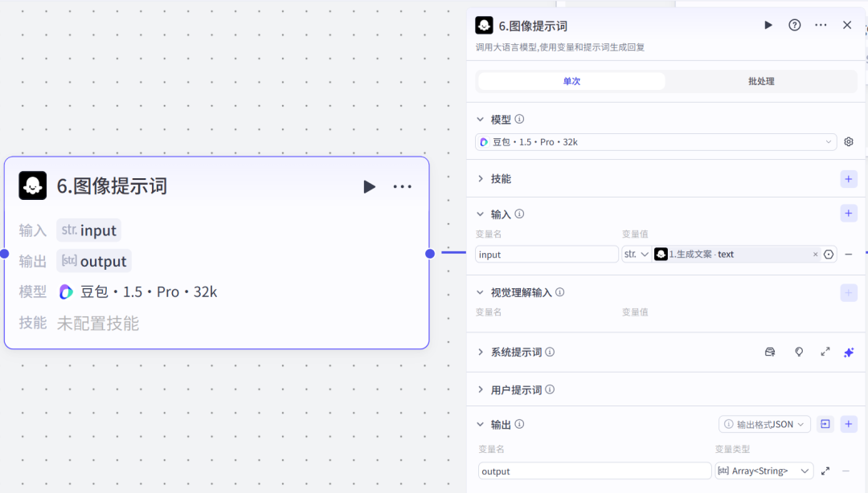Click the node avatar icon on canvas card

click(x=33, y=185)
